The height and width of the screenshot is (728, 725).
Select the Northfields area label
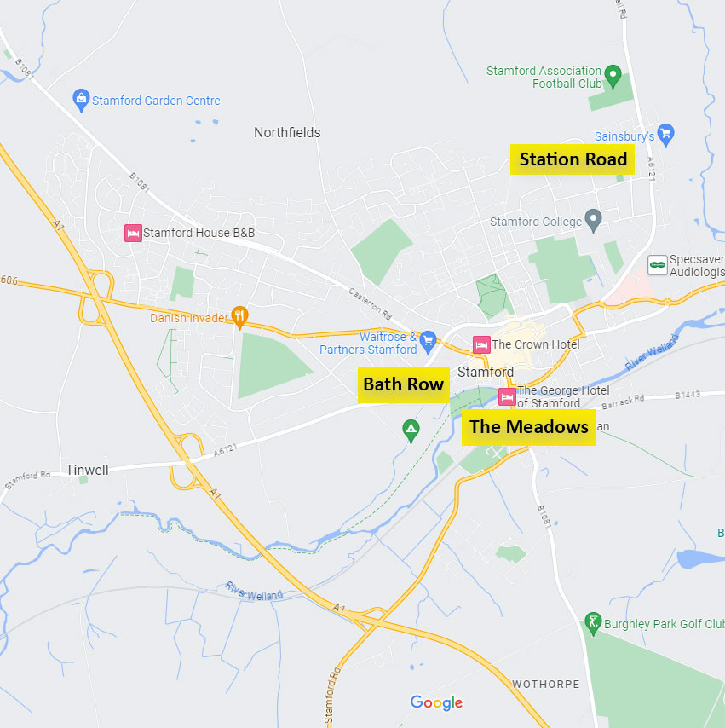point(287,133)
